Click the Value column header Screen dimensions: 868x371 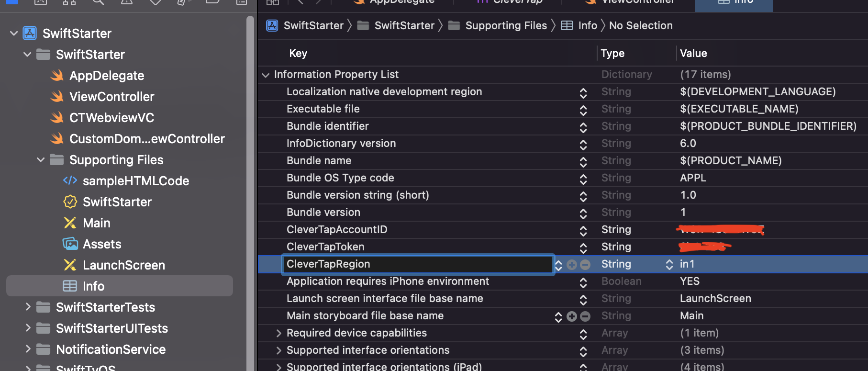click(x=693, y=53)
